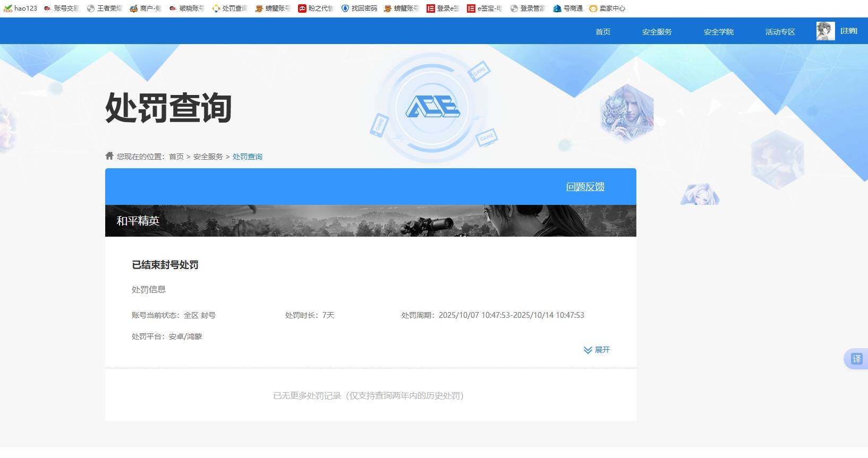The width and height of the screenshot is (868, 458).
Task: Open the 卖家中心 bookmark
Action: 607,8
